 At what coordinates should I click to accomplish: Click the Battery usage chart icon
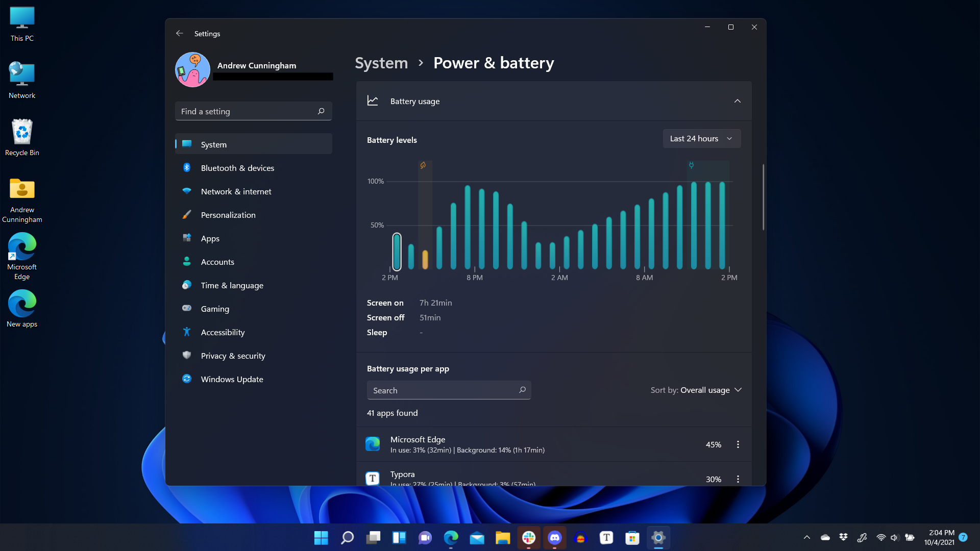pos(373,101)
